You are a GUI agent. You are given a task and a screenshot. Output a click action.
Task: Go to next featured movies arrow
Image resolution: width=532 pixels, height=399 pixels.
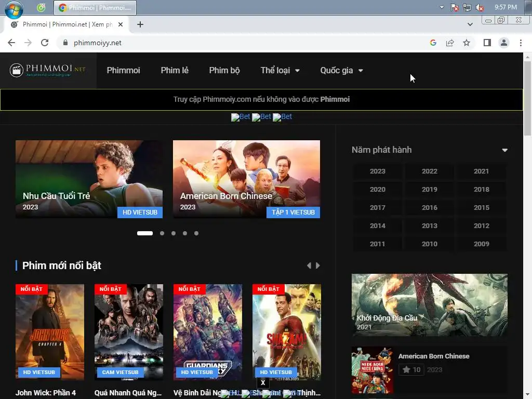318,265
